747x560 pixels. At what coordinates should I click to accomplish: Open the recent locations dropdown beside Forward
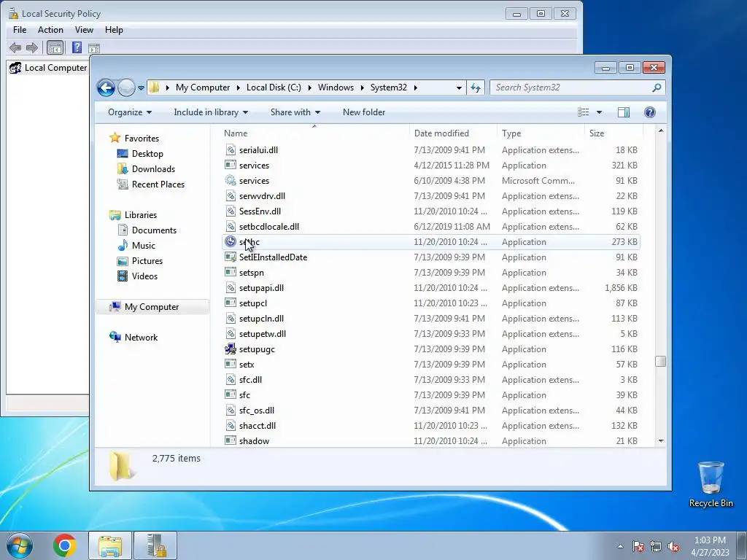[x=141, y=88]
